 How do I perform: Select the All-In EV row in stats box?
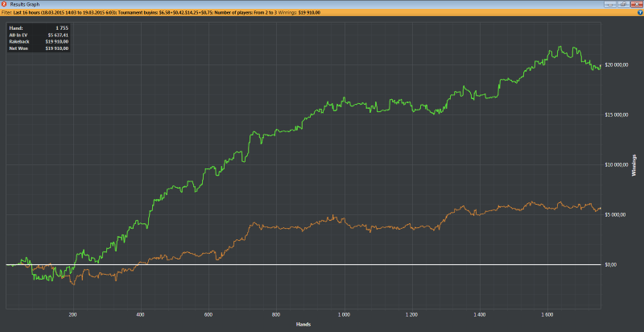(x=39, y=35)
